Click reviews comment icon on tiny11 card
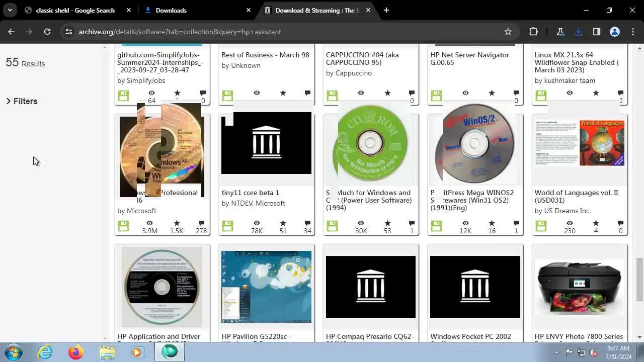 point(307,223)
